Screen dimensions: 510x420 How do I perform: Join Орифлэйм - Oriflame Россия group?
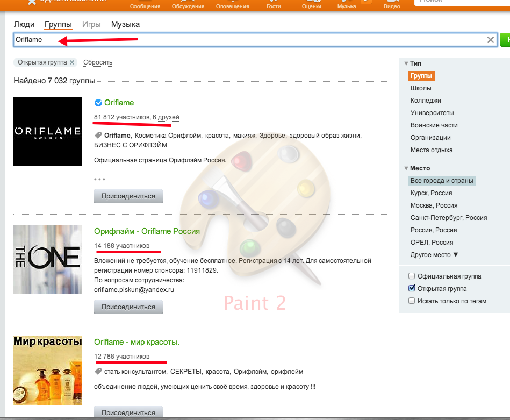[128, 307]
